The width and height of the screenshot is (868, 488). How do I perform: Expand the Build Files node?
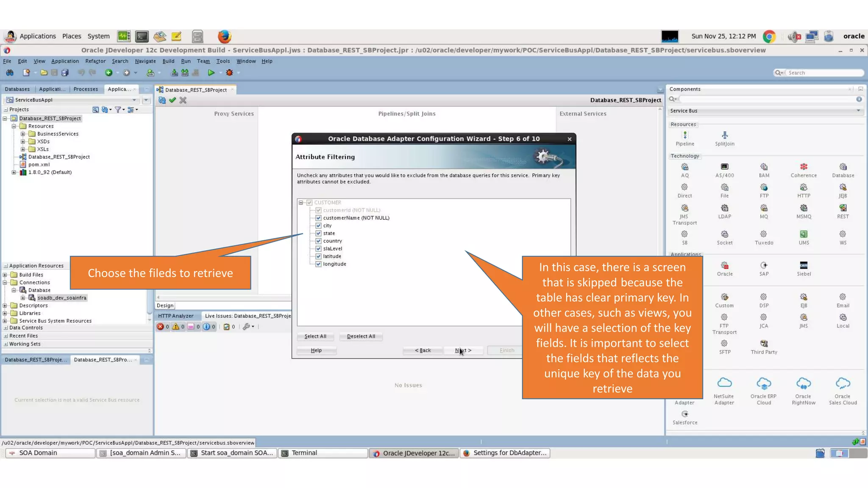[5, 275]
